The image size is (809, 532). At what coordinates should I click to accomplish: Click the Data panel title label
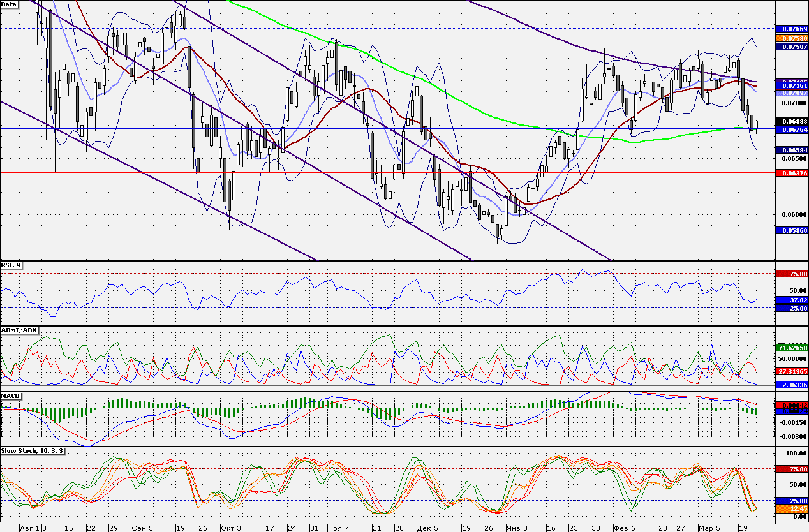coord(10,4)
